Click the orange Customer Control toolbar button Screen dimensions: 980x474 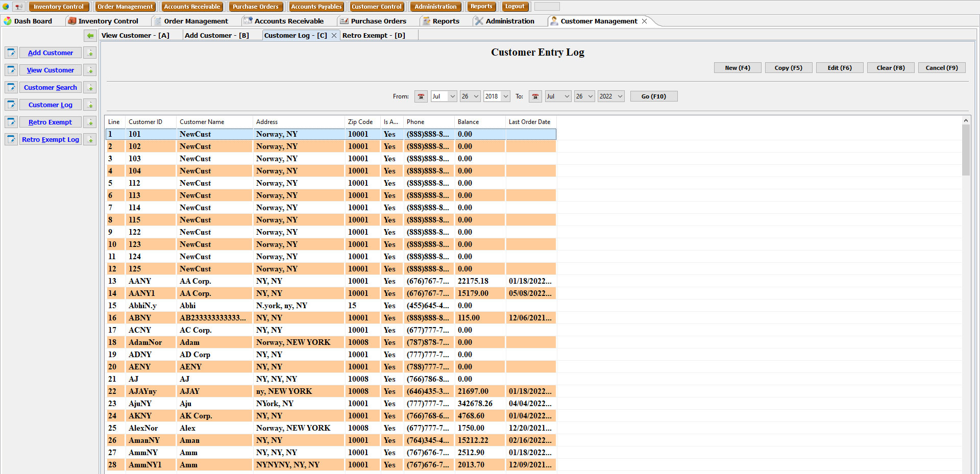[377, 7]
